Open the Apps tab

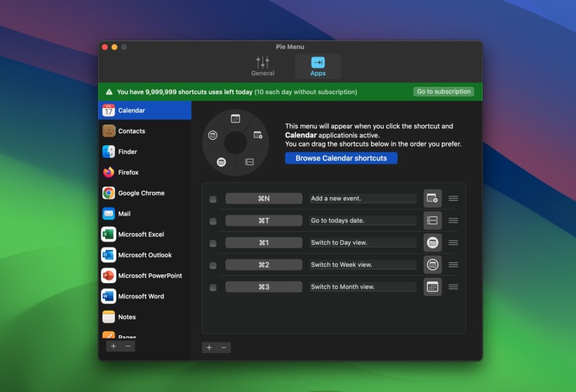click(x=318, y=65)
